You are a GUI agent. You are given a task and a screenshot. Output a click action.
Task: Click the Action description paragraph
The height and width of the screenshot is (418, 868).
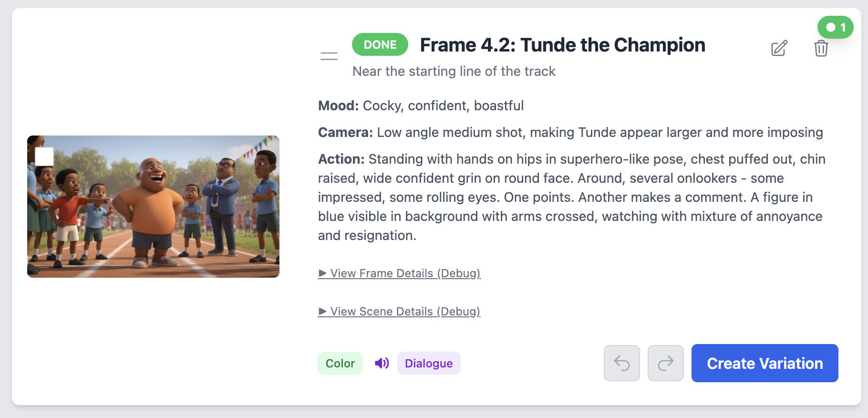click(571, 197)
